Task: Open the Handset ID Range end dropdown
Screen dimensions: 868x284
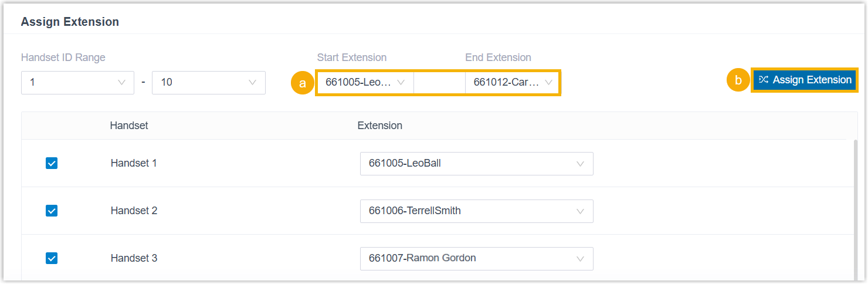Action: pos(208,83)
